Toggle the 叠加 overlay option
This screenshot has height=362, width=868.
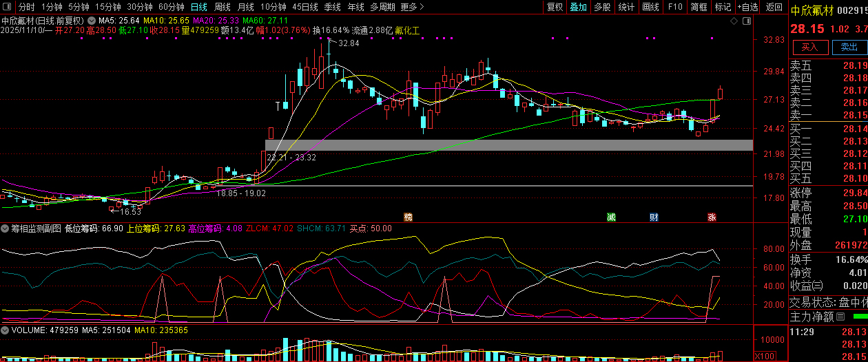point(579,7)
